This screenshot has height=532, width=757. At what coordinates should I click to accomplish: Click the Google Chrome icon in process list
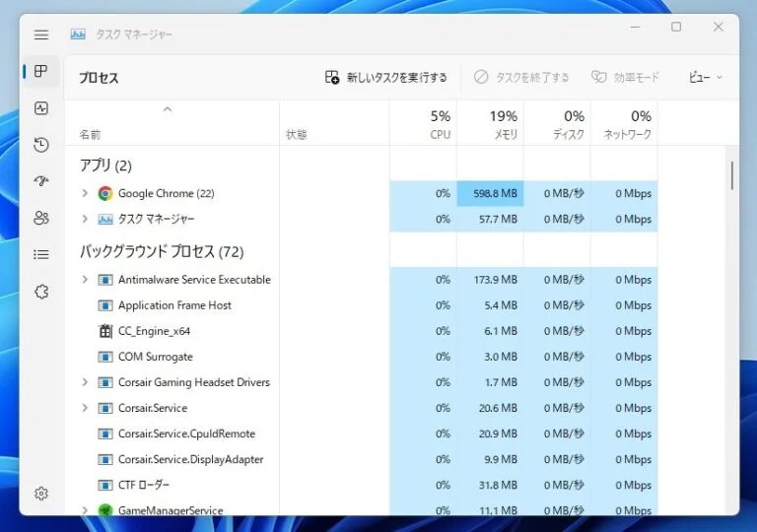[x=105, y=193]
